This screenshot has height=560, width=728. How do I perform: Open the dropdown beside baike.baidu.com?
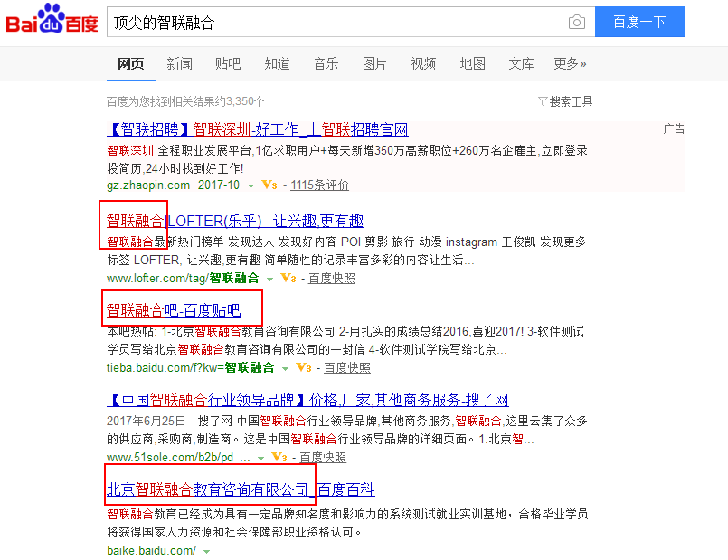click(x=206, y=551)
